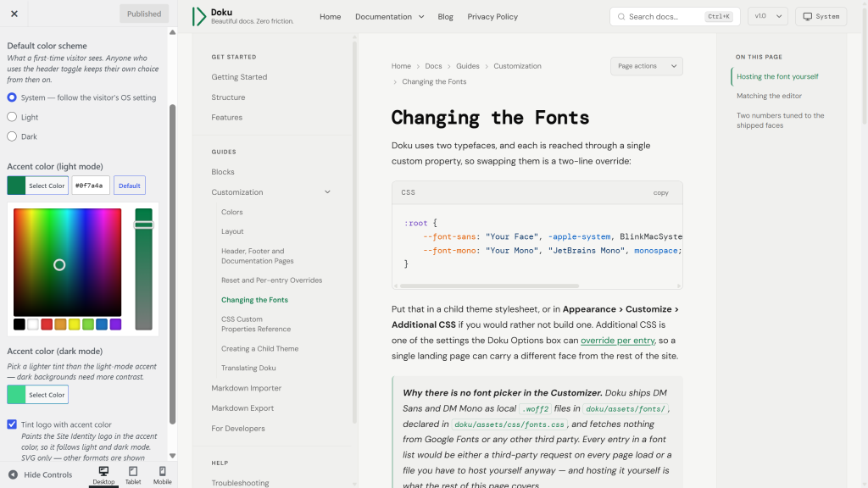Click the System monitor icon in header
The height and width of the screenshot is (488, 868).
pos(808,17)
